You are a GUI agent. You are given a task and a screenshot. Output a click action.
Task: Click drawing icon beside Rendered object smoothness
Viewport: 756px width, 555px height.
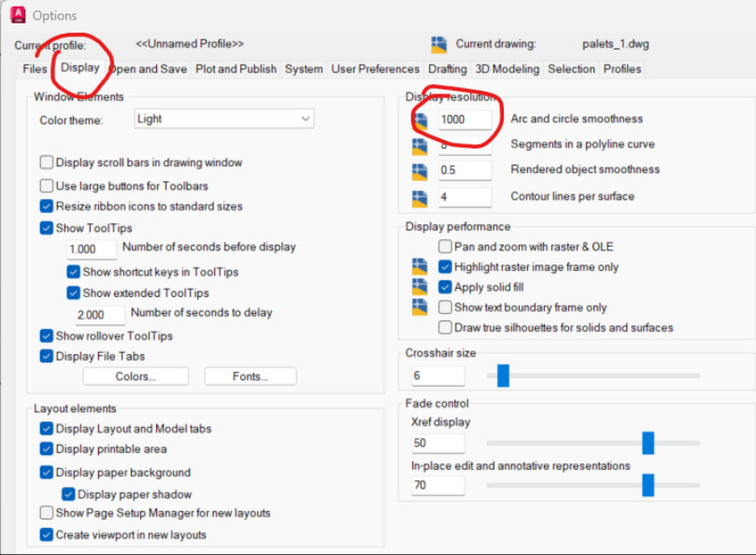420,172
